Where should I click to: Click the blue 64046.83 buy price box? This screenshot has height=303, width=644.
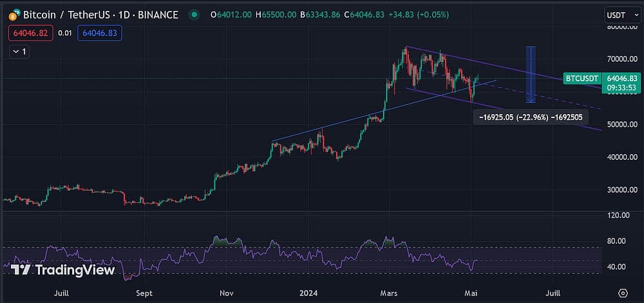pos(100,34)
